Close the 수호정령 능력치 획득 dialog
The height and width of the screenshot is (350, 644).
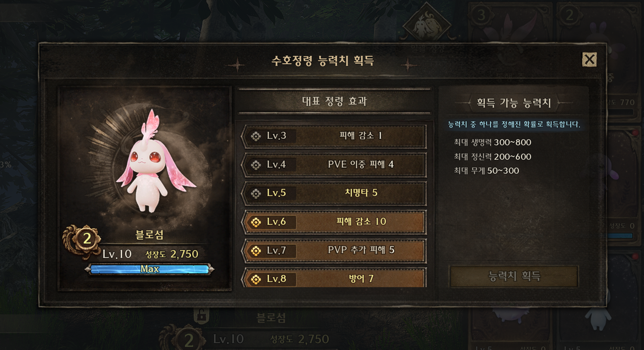coord(589,59)
